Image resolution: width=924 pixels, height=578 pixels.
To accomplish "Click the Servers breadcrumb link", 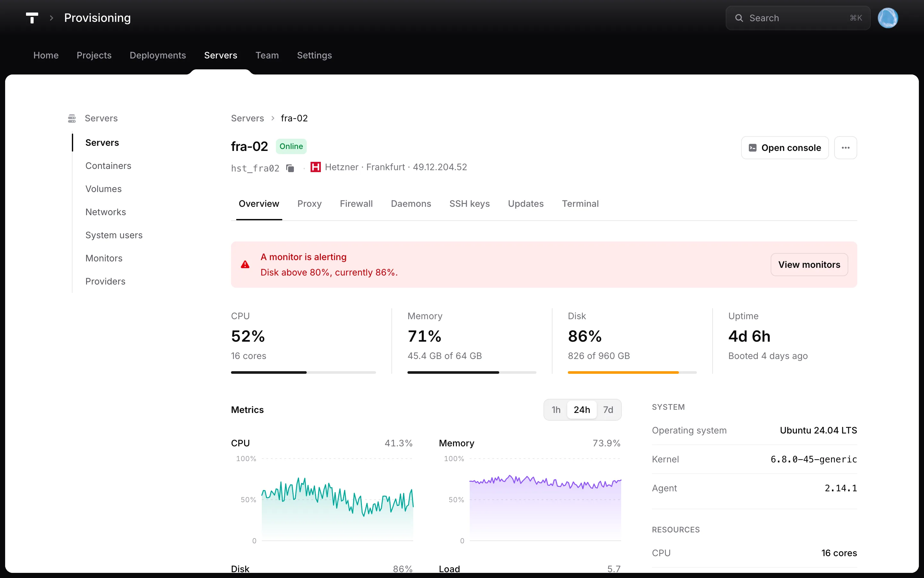I will [247, 118].
